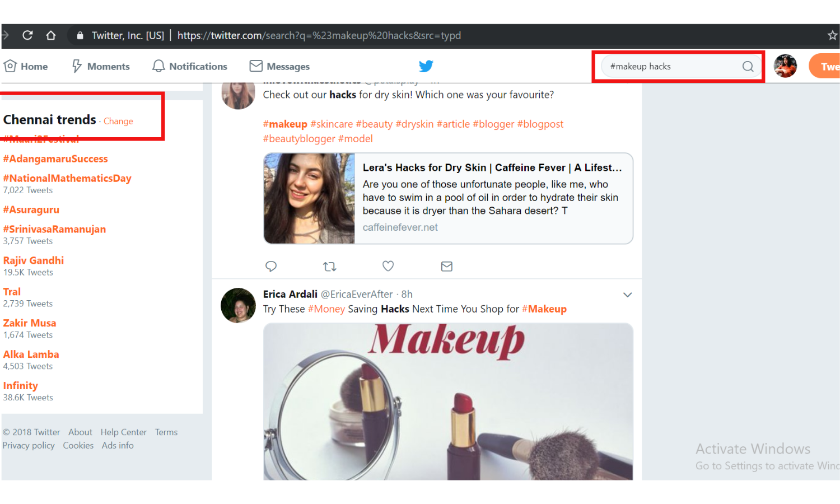
Task: Click the search magnifier icon
Action: (748, 66)
